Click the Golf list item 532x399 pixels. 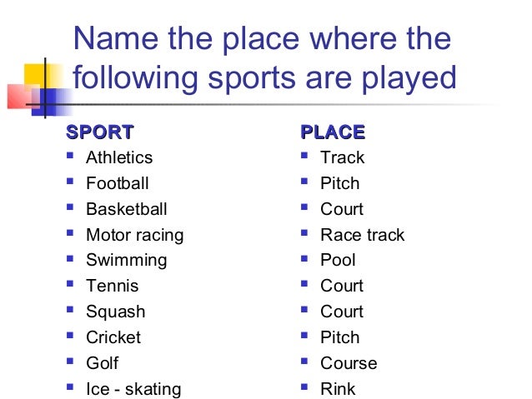103,362
